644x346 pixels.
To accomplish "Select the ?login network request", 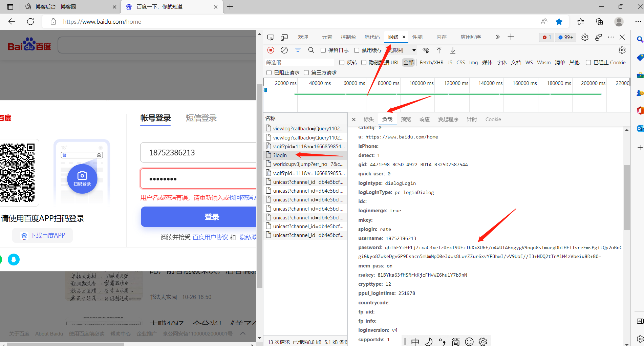I will [x=305, y=155].
